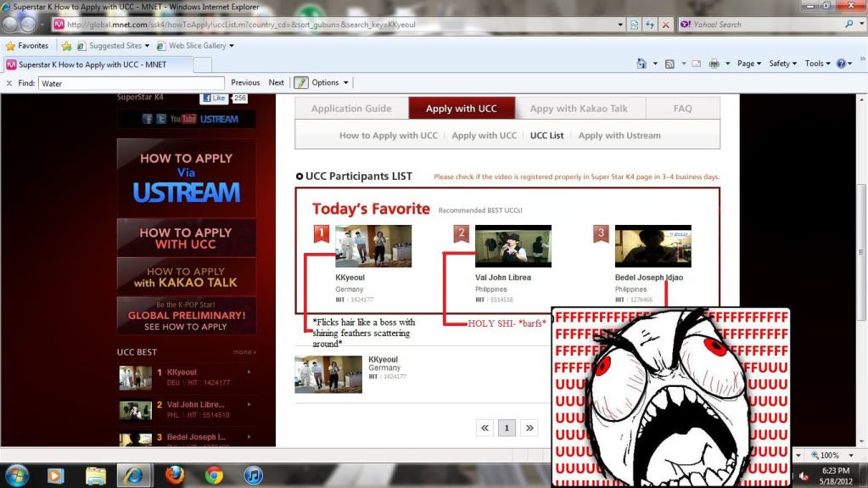The width and height of the screenshot is (868, 488).
Task: Open the Page dropdown menu
Action: (x=749, y=64)
